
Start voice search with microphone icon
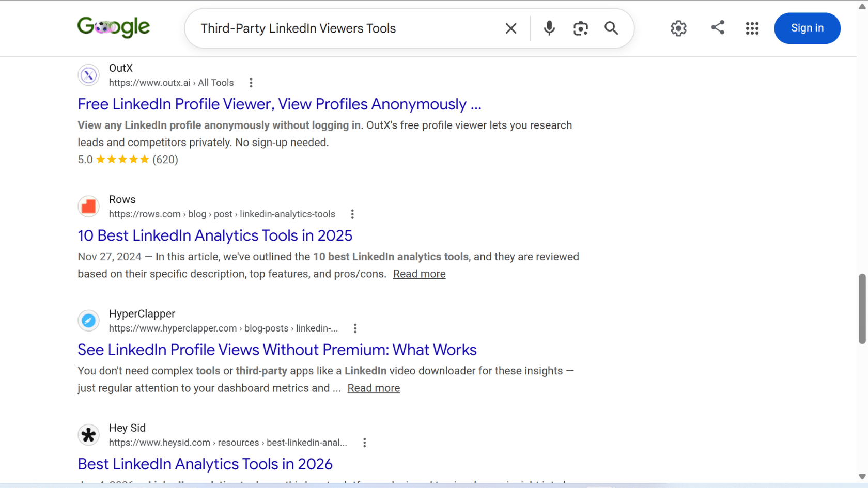(x=549, y=28)
